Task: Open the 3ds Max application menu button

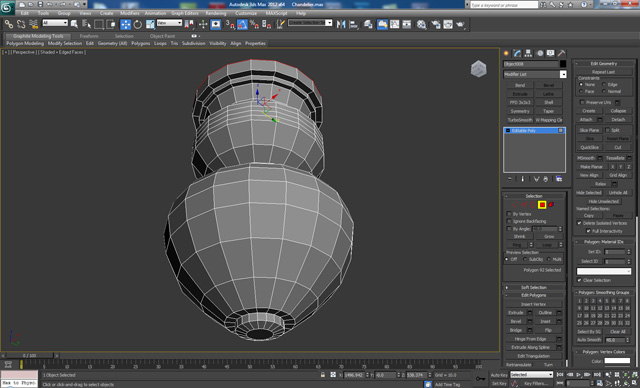Action: 7,7
